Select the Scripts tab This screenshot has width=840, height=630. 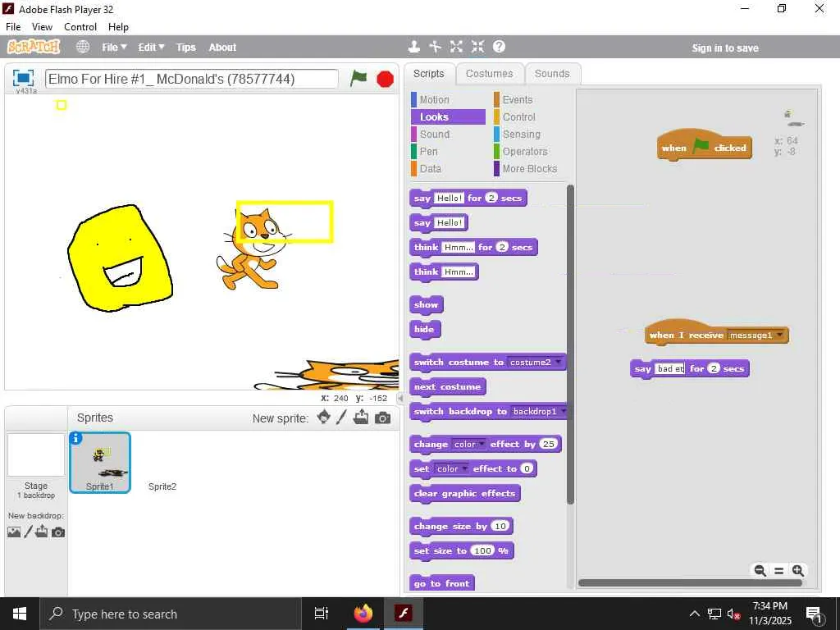pyautogui.click(x=428, y=74)
